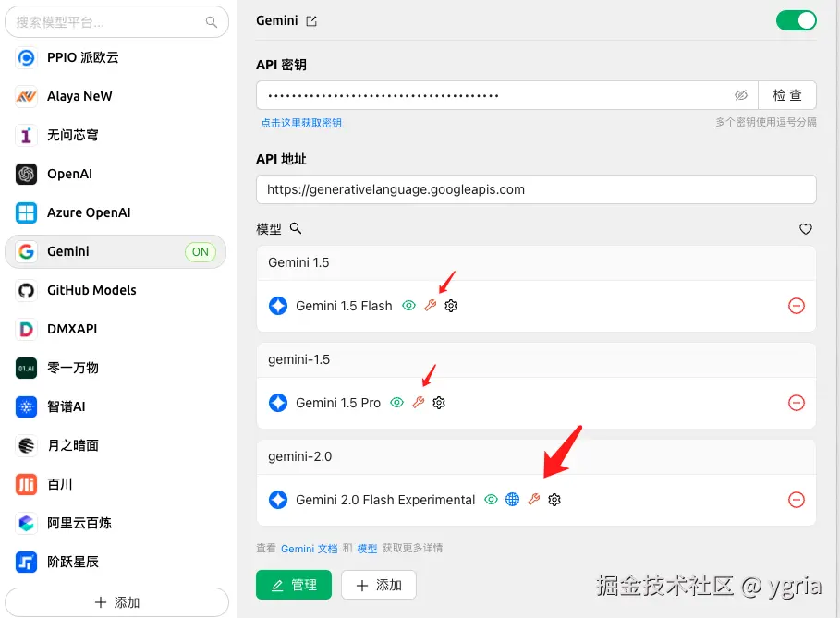Image resolution: width=840 pixels, height=618 pixels.
Task: Open 零一万物 provider
Action: pos(116,368)
